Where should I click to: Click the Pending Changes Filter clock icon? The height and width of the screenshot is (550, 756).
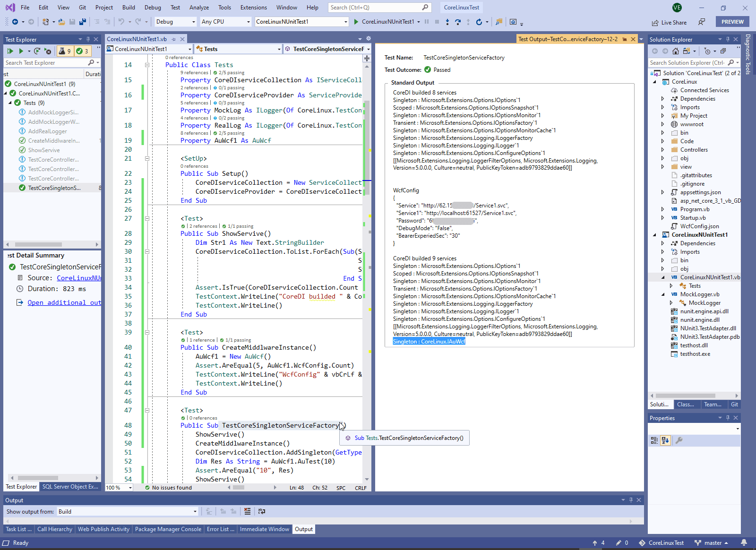click(707, 51)
